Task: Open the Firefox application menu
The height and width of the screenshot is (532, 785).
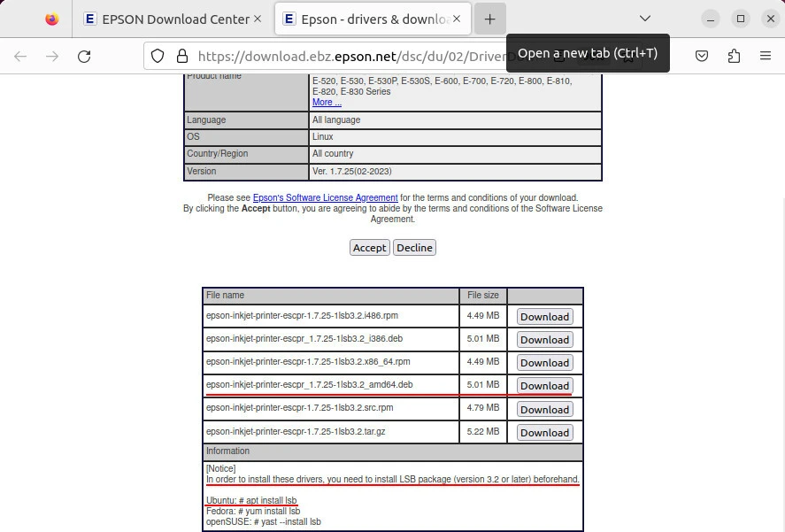Action: point(766,56)
